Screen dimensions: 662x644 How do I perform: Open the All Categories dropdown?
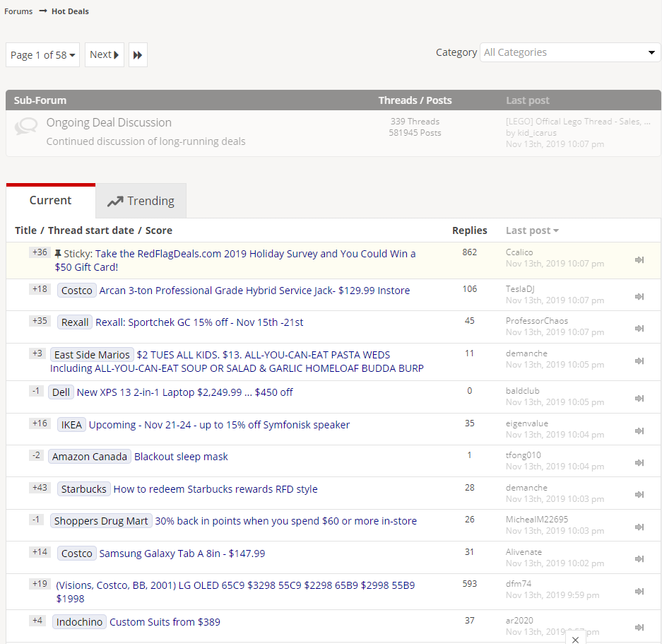point(570,52)
